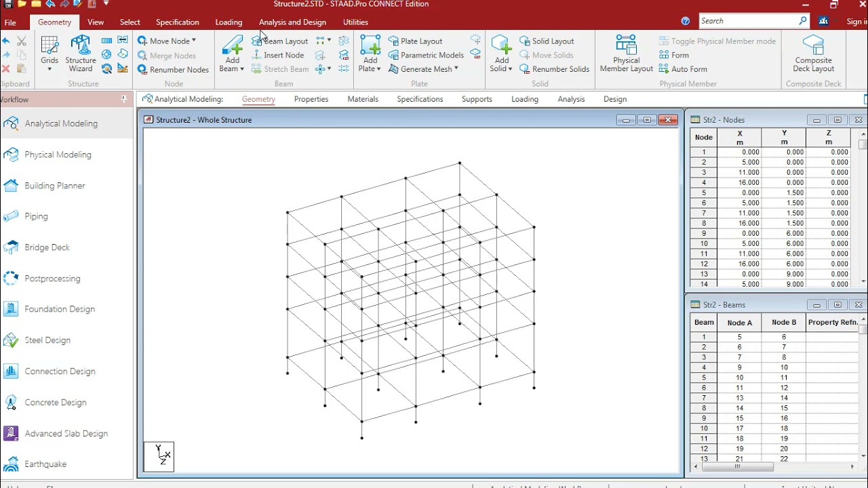Switch to the Select ribbon tab
The width and height of the screenshot is (868, 488).
coord(130,22)
